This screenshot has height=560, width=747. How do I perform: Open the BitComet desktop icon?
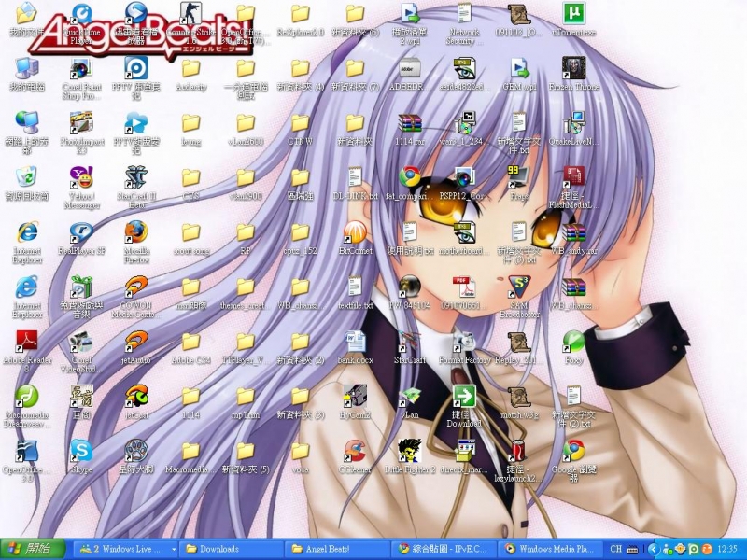coord(355,232)
